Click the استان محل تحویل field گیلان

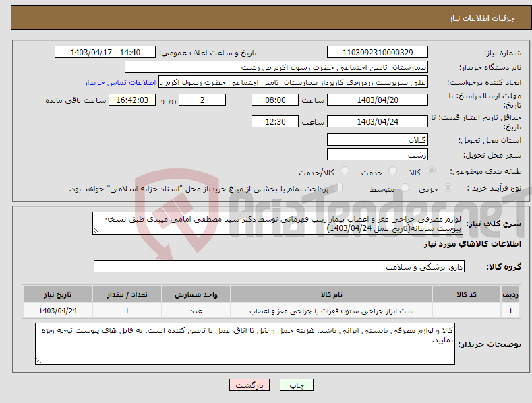[378, 139]
